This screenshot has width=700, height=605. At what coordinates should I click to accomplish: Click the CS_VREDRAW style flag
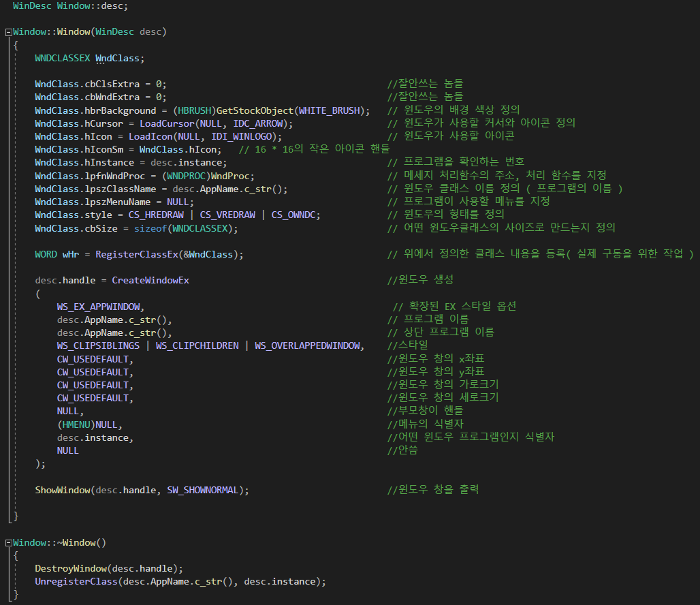point(227,215)
